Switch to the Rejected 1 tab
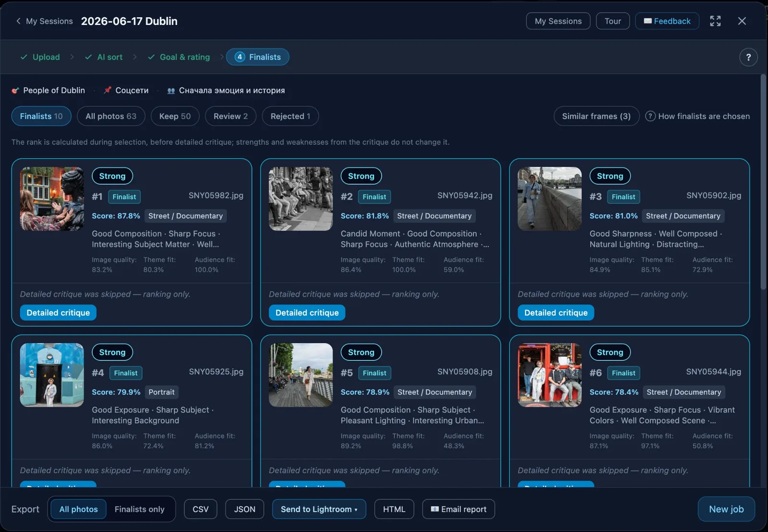The image size is (768, 532). click(x=290, y=116)
